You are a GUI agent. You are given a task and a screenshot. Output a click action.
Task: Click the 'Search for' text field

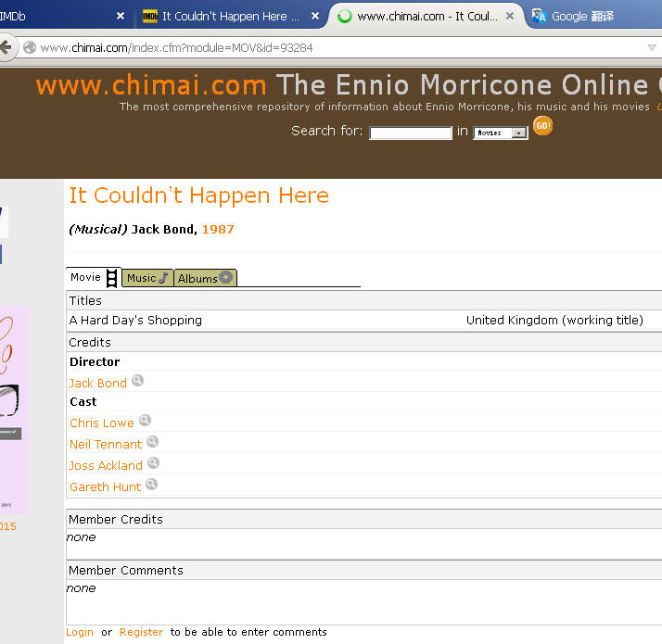pyautogui.click(x=411, y=133)
